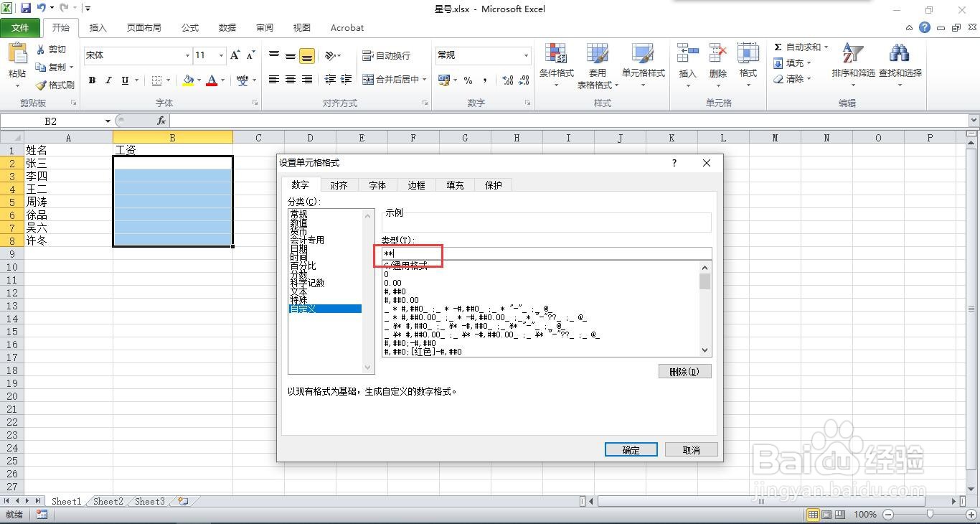Image resolution: width=980 pixels, height=524 pixels.
Task: Switch to Insert (插入) ribbon tab
Action: (98, 28)
